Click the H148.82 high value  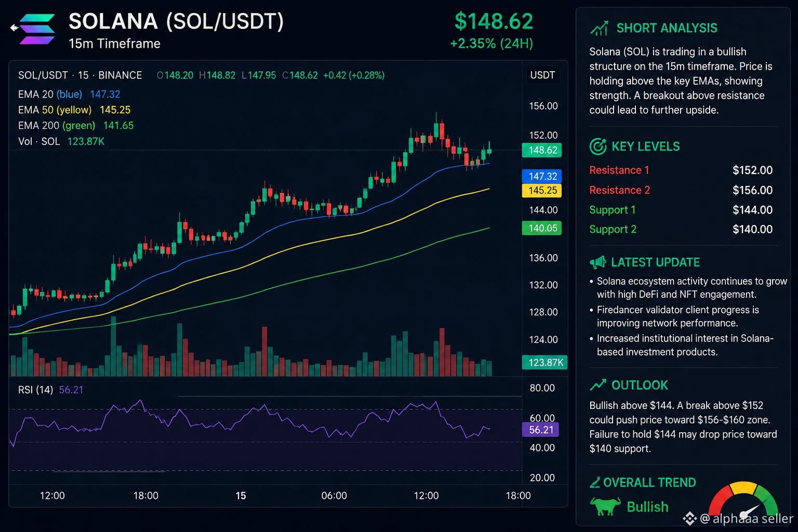click(x=217, y=75)
